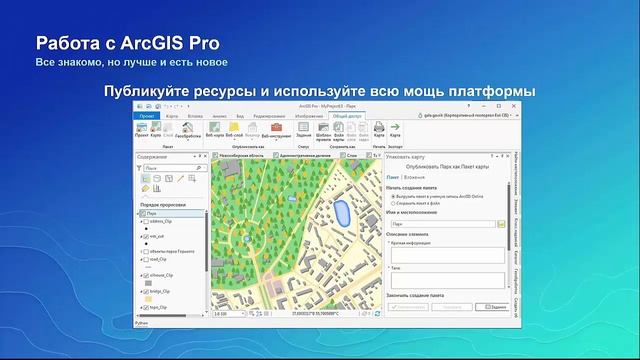
Task: Select List by Data Source cylinder icon
Action: (157, 178)
